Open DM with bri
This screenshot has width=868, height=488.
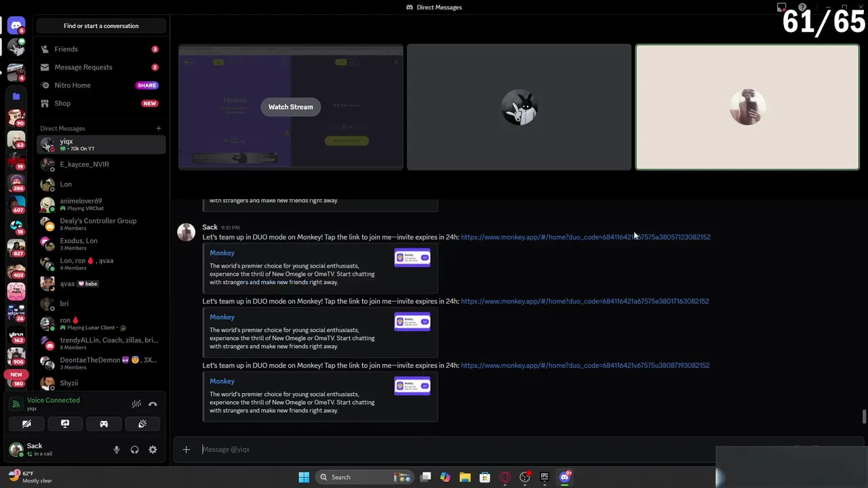[x=101, y=304]
